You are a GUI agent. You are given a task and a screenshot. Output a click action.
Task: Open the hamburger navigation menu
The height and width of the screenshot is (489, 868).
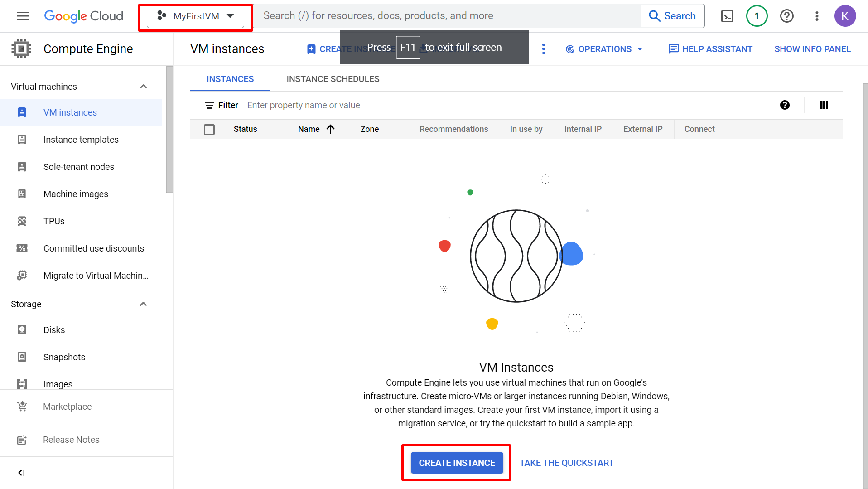(23, 16)
